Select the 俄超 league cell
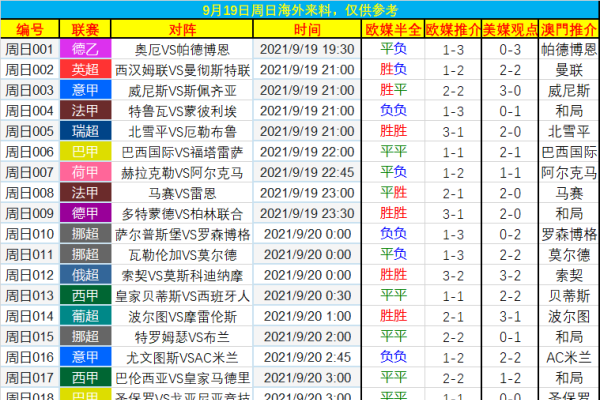 (85, 275)
